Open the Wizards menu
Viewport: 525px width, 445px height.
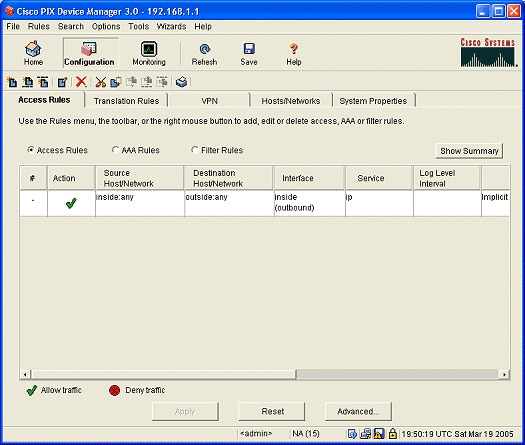[x=171, y=26]
